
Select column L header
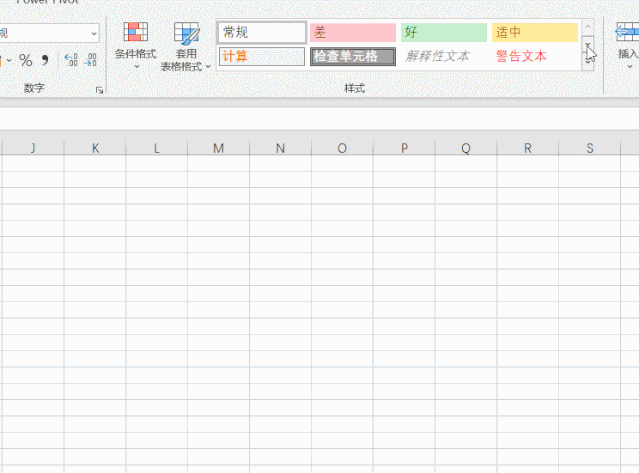(x=157, y=148)
